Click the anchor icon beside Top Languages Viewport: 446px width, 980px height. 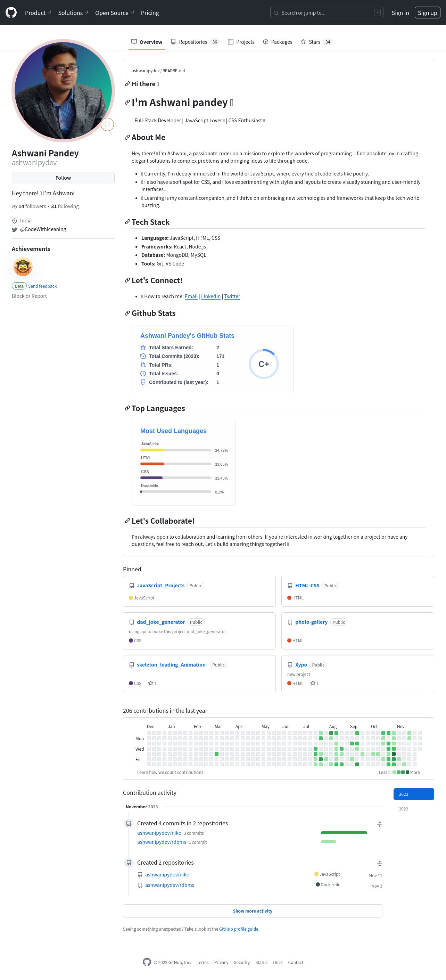pos(127,408)
